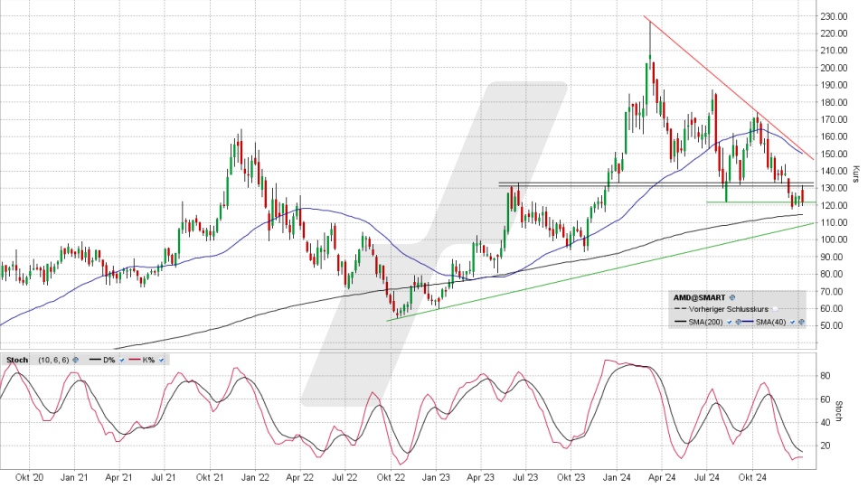This screenshot has width=868, height=488.
Task: Click the Stoch indicator title
Action: (x=17, y=360)
